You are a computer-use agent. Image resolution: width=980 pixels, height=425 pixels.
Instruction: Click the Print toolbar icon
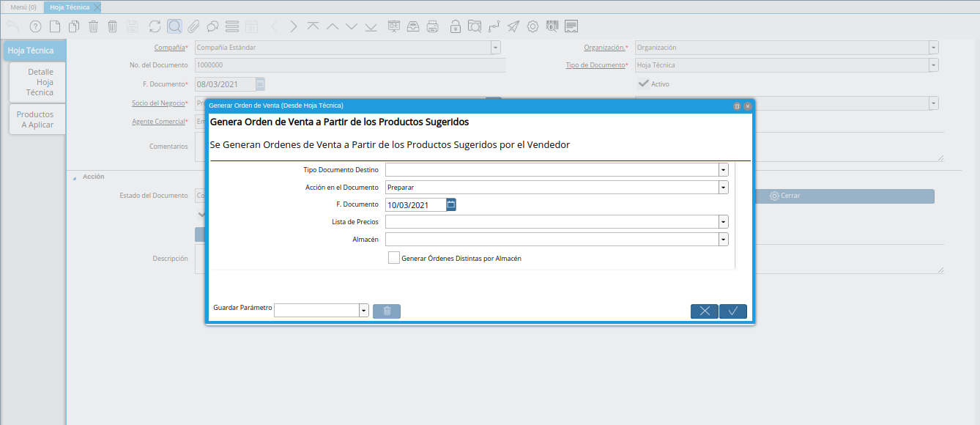click(x=433, y=27)
